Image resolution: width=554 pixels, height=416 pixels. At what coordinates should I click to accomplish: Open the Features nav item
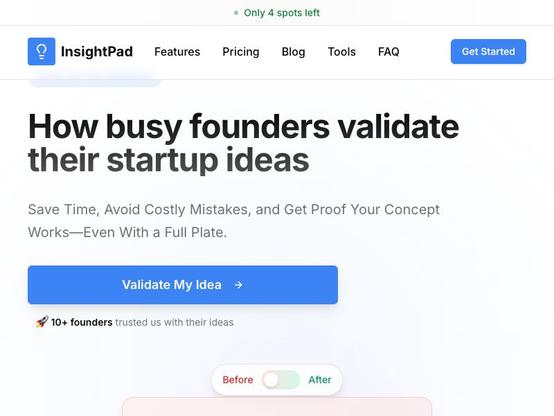pyautogui.click(x=177, y=52)
